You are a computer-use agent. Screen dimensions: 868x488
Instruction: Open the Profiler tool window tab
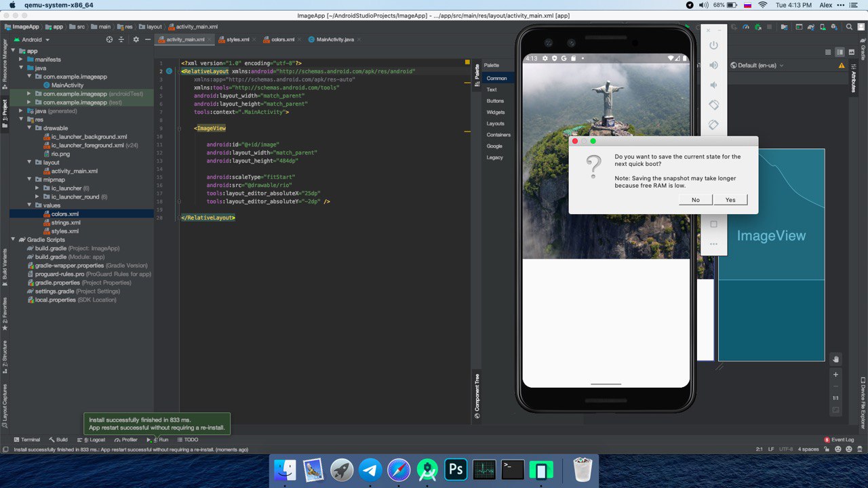pos(125,440)
